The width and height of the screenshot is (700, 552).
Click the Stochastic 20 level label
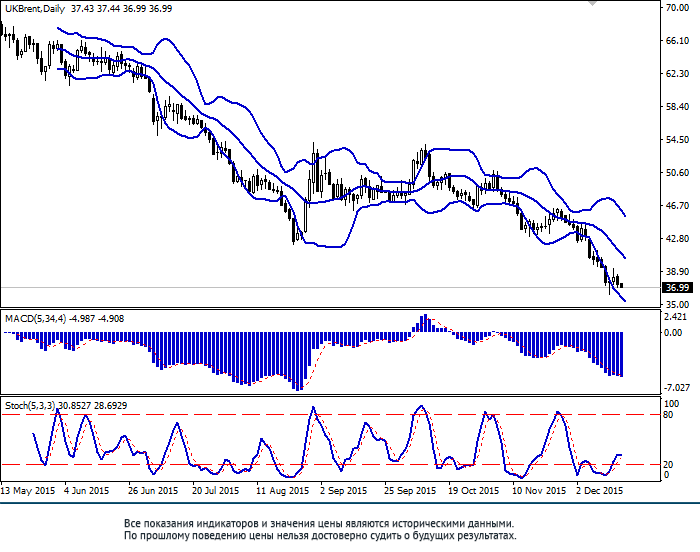click(668, 465)
